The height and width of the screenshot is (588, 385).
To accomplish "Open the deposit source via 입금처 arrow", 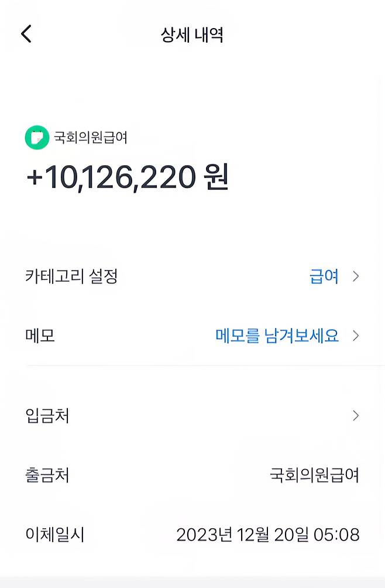I will (356, 416).
